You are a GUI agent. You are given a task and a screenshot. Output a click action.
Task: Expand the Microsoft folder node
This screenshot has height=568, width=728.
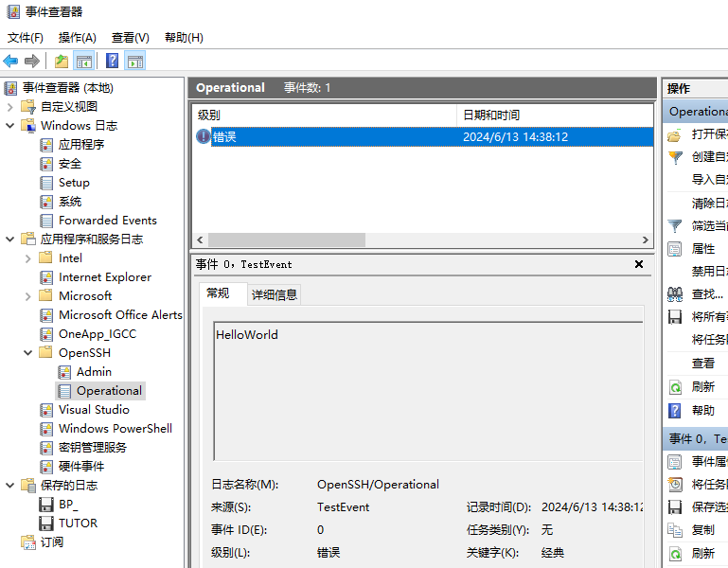[27, 296]
